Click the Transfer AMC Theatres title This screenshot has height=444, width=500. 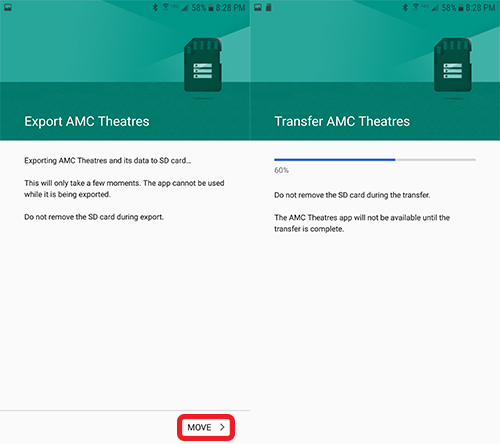(342, 122)
